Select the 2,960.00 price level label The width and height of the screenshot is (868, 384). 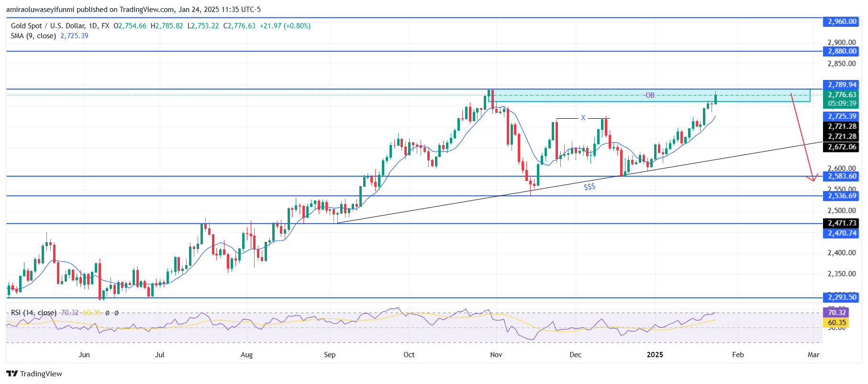click(x=842, y=22)
